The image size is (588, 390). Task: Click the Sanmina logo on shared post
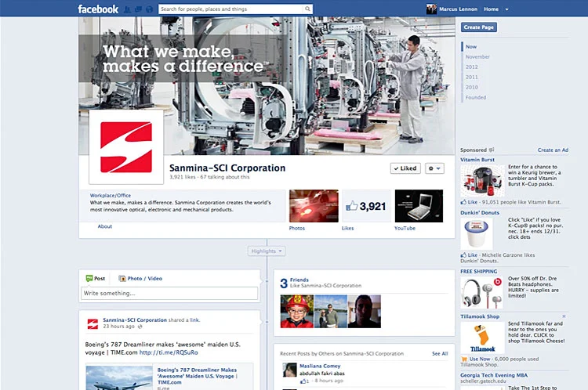(93, 323)
